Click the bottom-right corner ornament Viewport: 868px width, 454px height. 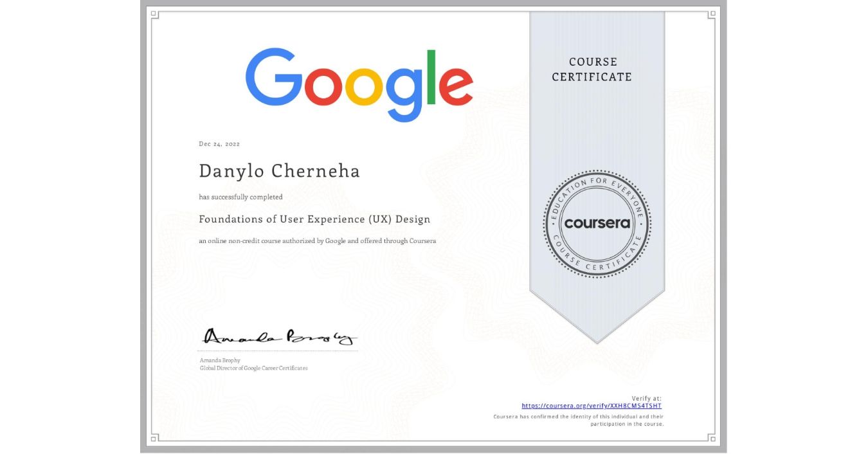(x=711, y=439)
